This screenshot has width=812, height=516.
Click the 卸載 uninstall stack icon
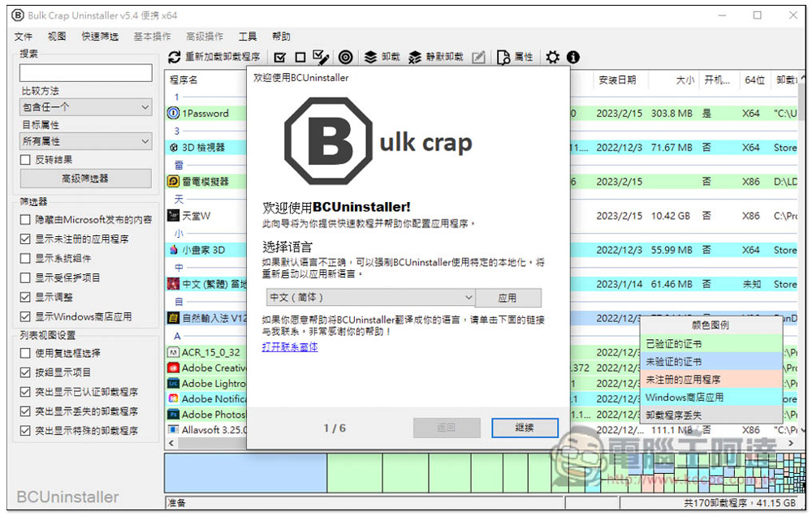[x=370, y=57]
